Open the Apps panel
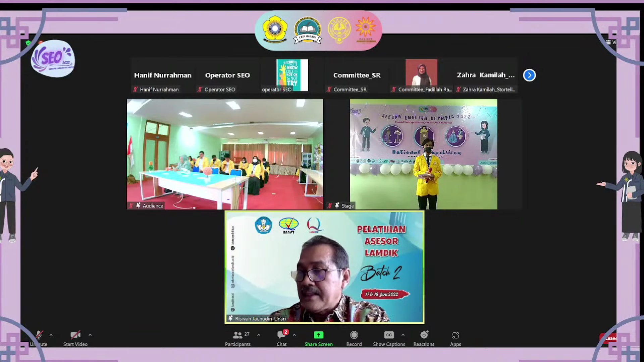644x362 pixels. click(455, 339)
